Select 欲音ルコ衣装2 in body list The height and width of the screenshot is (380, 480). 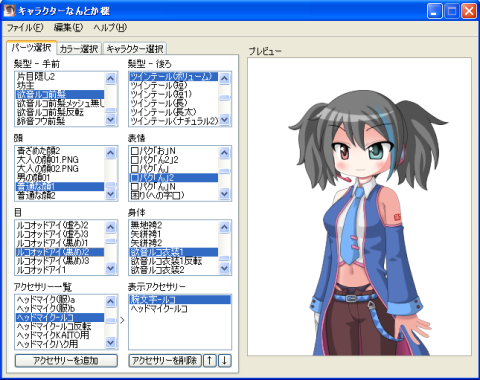[174, 270]
